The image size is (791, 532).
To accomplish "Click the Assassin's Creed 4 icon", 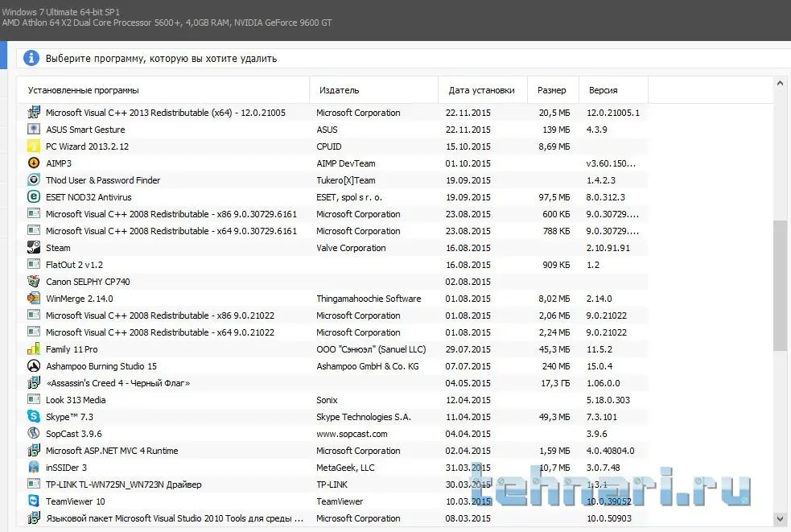I will pyautogui.click(x=34, y=383).
